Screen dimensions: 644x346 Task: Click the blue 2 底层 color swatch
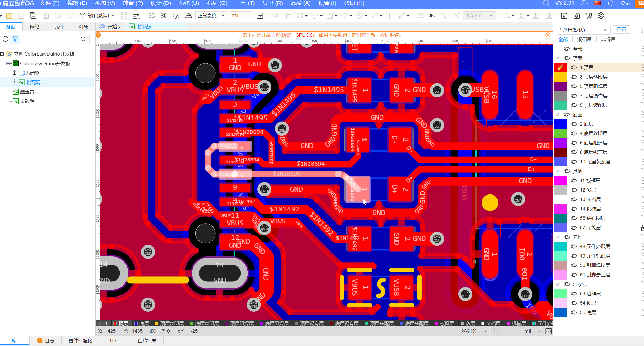[560, 124]
